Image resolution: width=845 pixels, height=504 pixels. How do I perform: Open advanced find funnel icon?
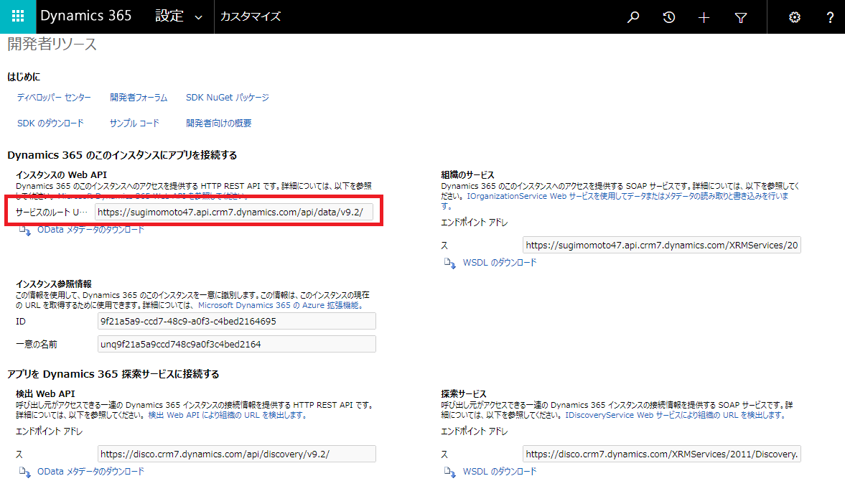point(741,18)
